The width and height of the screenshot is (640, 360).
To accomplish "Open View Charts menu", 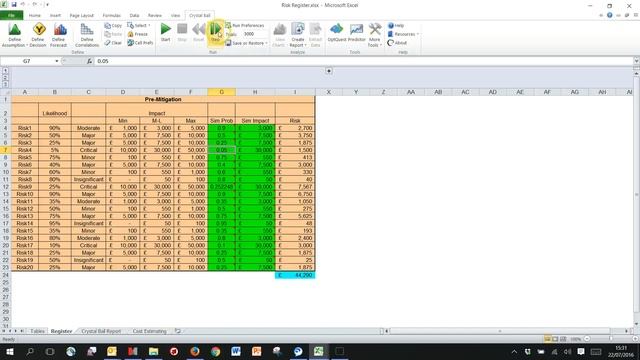I will 279,35.
